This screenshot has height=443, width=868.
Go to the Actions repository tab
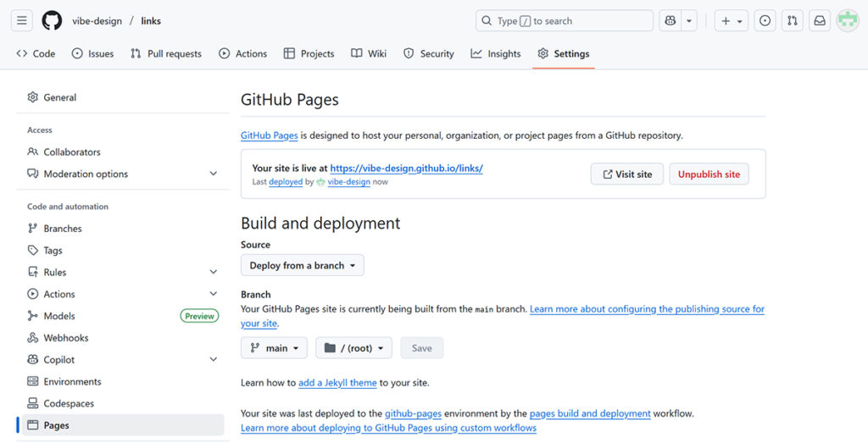(x=242, y=53)
